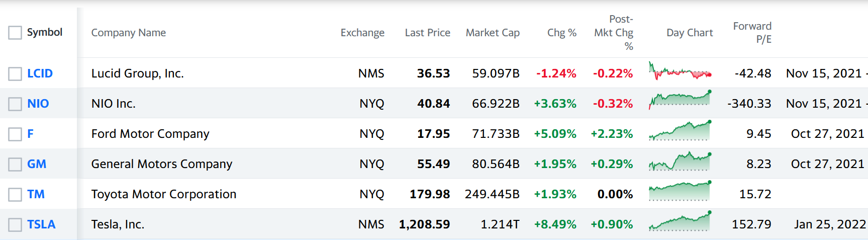Click the Exchange column header

(x=362, y=33)
